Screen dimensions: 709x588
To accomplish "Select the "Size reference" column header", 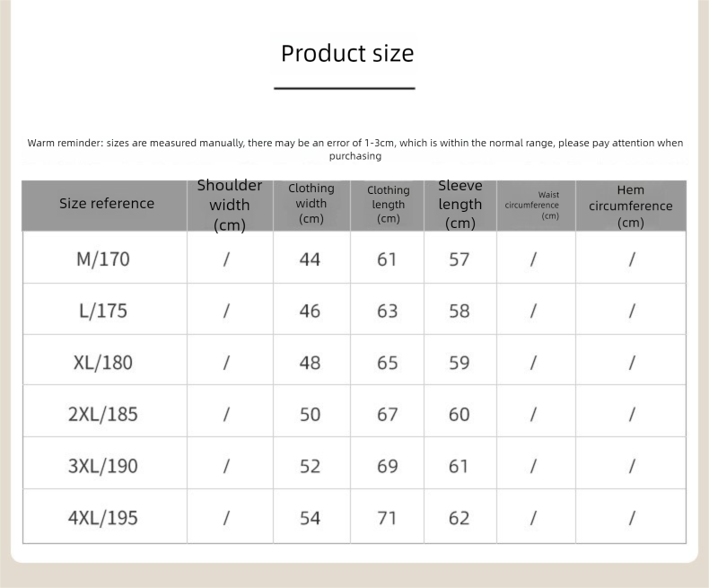I will [106, 204].
